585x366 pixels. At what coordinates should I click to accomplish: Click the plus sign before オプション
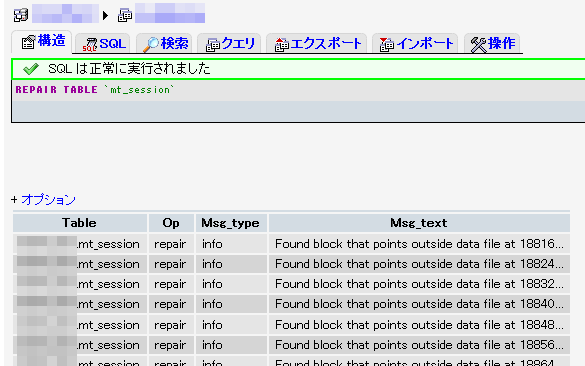[14, 200]
